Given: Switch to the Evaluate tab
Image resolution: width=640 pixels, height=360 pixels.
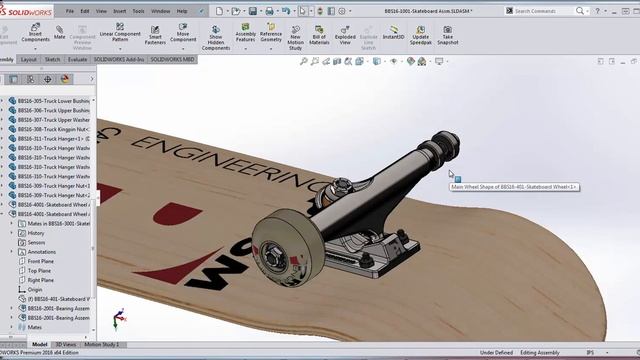Looking at the screenshot, I should point(77,60).
